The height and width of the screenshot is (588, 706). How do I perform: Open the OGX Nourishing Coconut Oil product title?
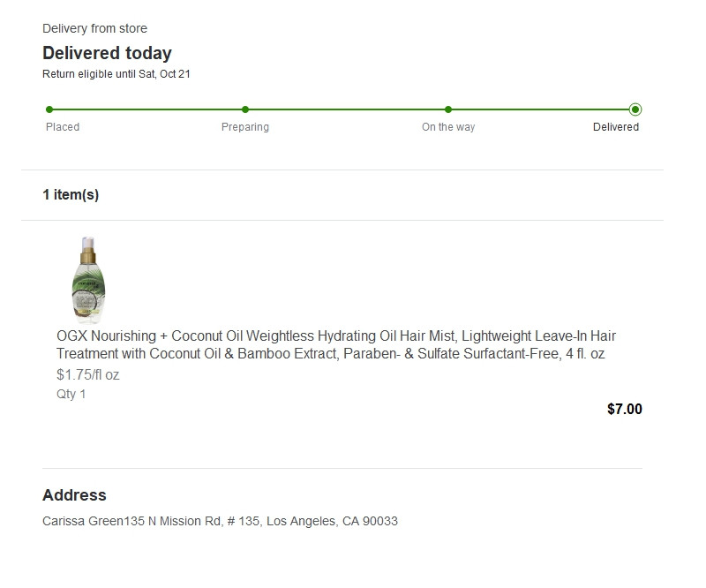point(335,345)
